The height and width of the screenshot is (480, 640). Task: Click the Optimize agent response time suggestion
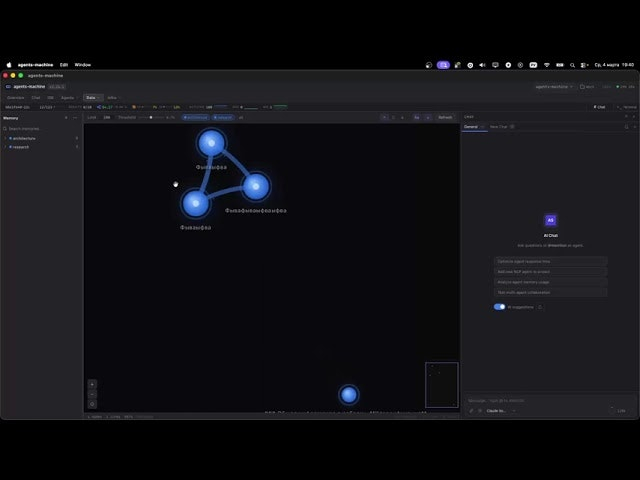click(550, 261)
